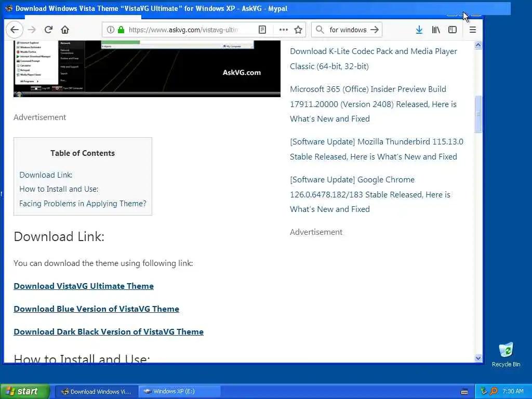Click the scrollbar up arrow
Image resolution: width=532 pixels, height=399 pixels.
point(478,45)
